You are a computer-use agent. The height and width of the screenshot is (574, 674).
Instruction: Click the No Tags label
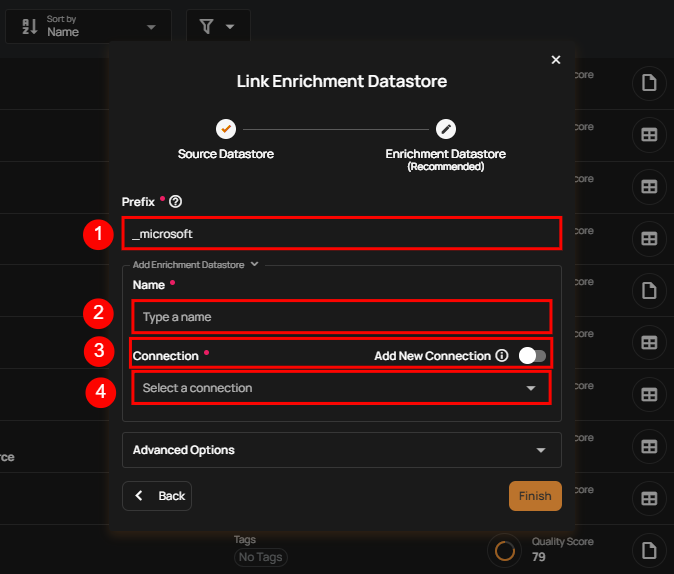click(x=258, y=557)
